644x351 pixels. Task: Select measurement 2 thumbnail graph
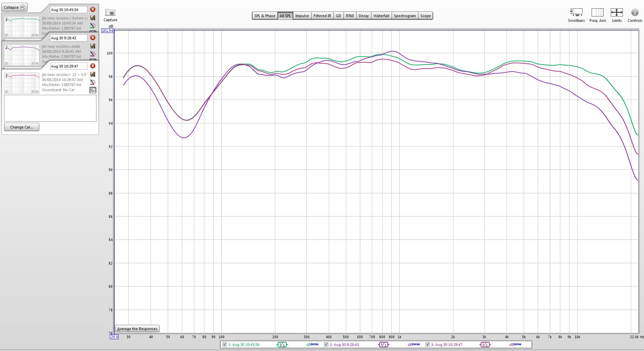(22, 55)
